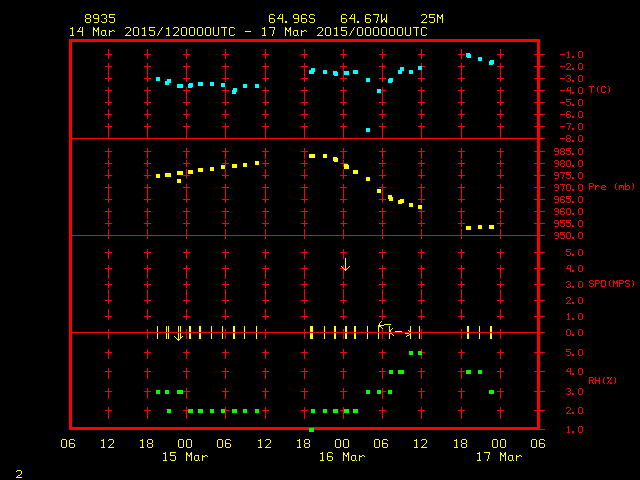
Task: Click the "2" in the bottom-left corner
Action: 19,474
